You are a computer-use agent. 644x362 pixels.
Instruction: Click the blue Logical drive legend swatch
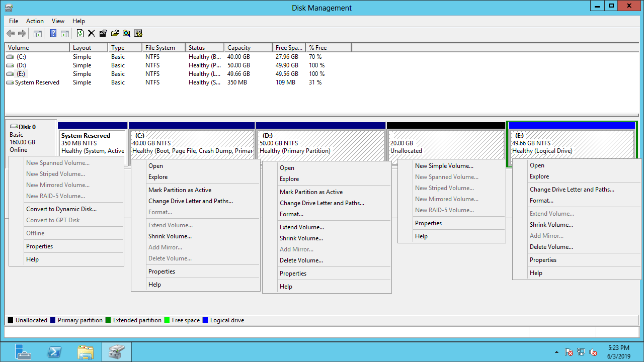tap(205, 320)
